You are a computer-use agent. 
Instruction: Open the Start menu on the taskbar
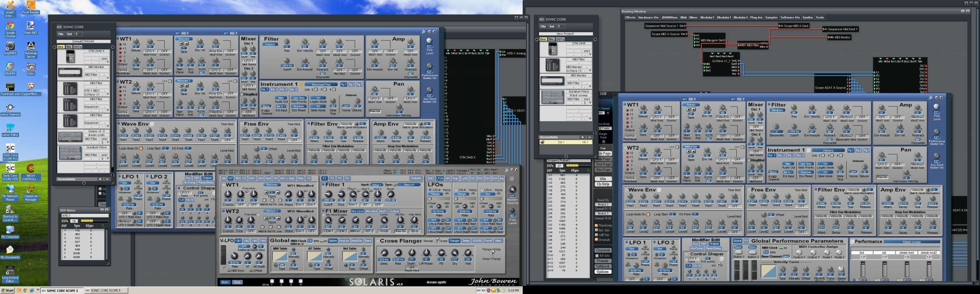pyautogui.click(x=7, y=290)
